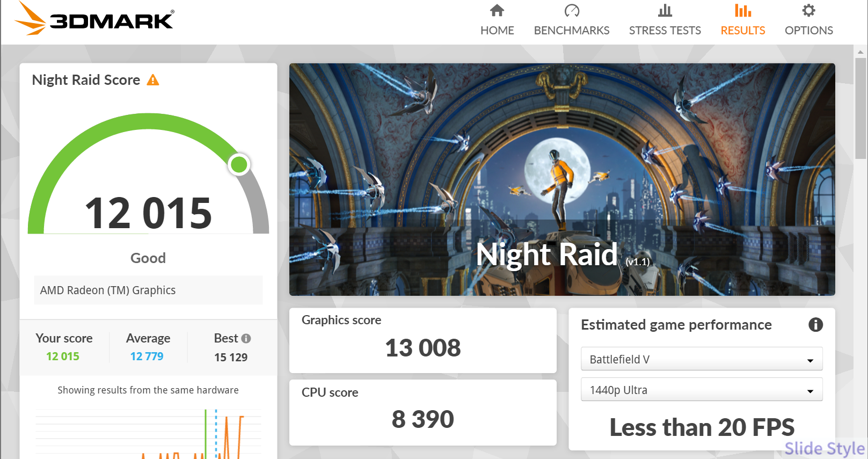The image size is (868, 459).
Task: Open the Battlefield V game dropdown
Action: tap(701, 359)
